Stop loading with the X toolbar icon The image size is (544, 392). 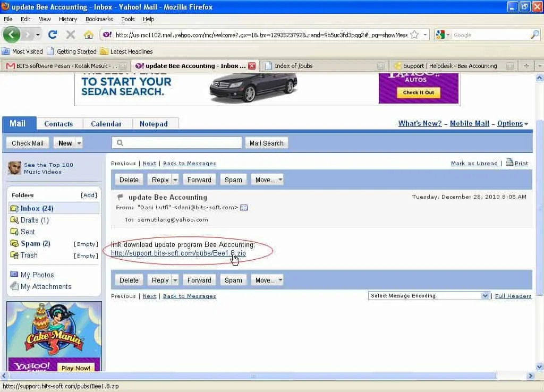(71, 35)
